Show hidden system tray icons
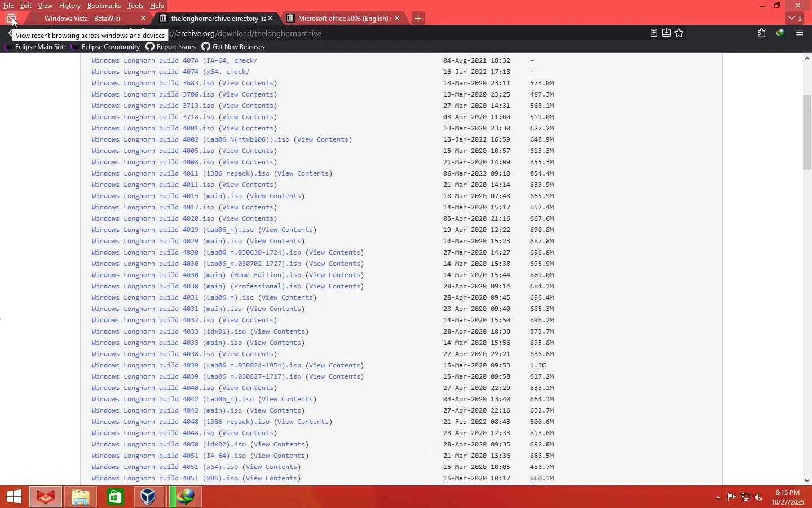Viewport: 812px width, 508px height. tap(718, 497)
